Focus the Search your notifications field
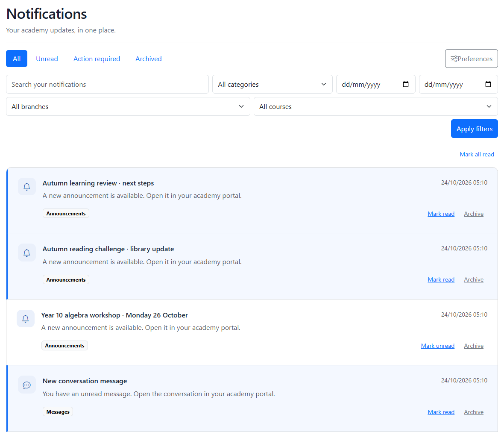Viewport: 504px width, 432px height. (107, 84)
